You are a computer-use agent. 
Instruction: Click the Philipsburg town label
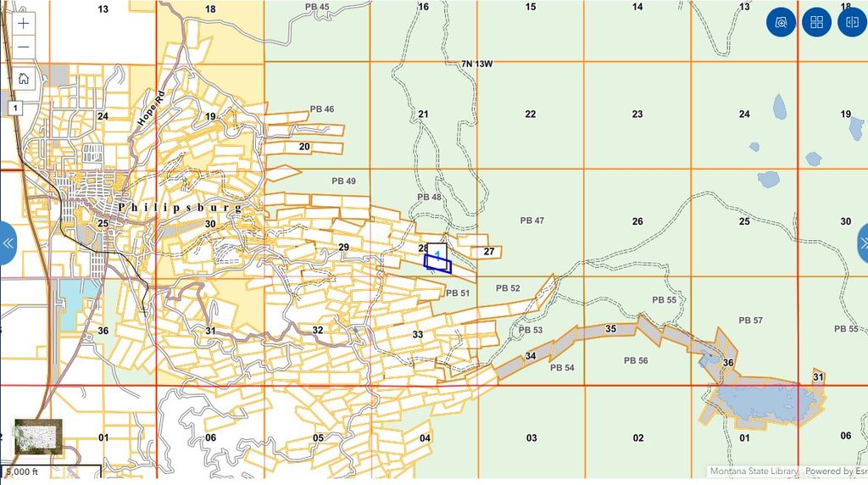click(180, 207)
